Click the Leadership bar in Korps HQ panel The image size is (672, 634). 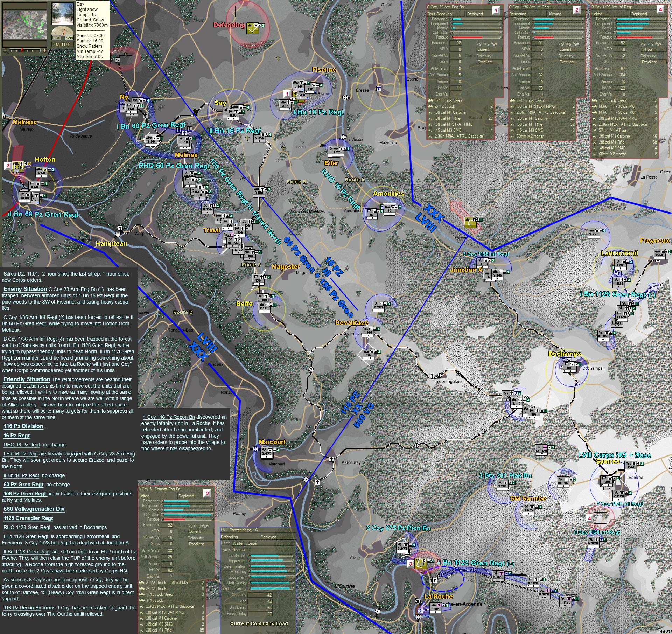pyautogui.click(x=272, y=556)
